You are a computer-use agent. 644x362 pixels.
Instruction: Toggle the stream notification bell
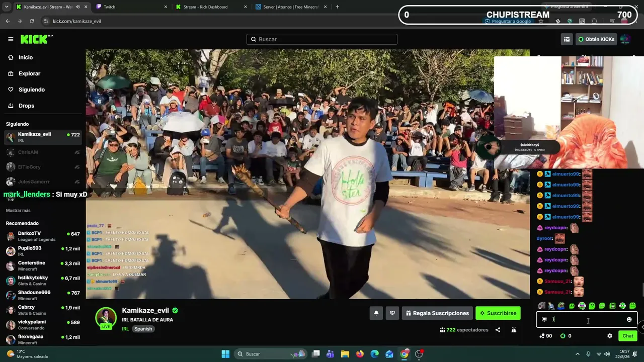(376, 313)
